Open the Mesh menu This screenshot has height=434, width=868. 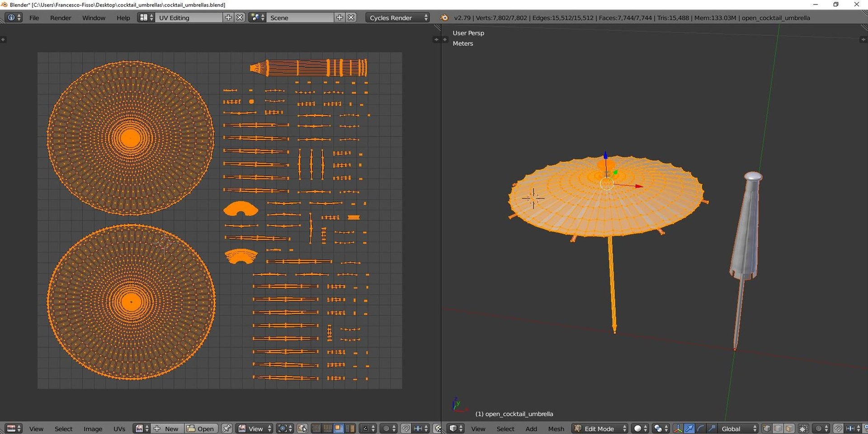pyautogui.click(x=556, y=429)
